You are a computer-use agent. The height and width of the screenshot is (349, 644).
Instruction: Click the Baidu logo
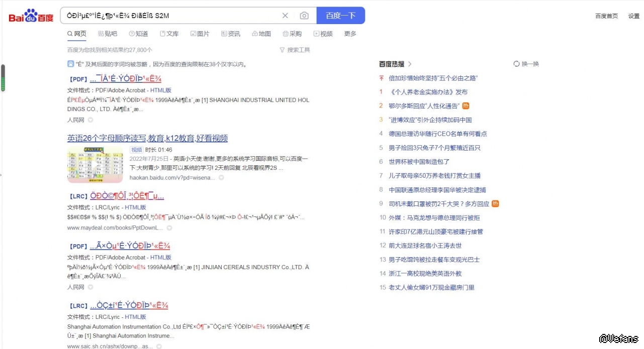(x=31, y=16)
